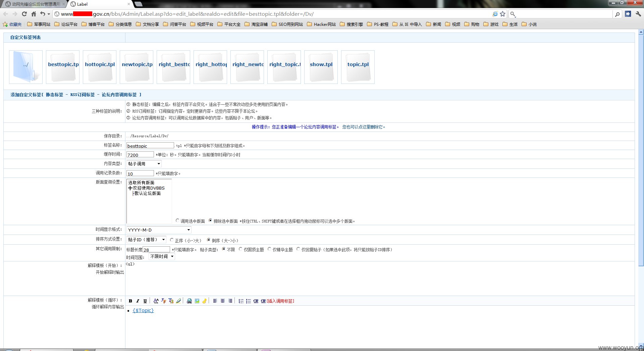644x351 pixels.
Task: Select 仅回复贴子 radio option
Action: pyautogui.click(x=298, y=249)
